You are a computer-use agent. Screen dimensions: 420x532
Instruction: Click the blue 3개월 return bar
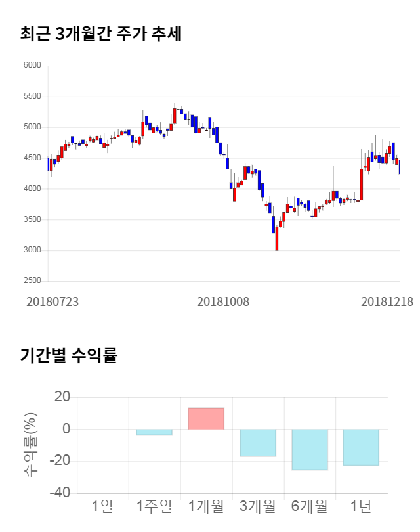[258, 443]
